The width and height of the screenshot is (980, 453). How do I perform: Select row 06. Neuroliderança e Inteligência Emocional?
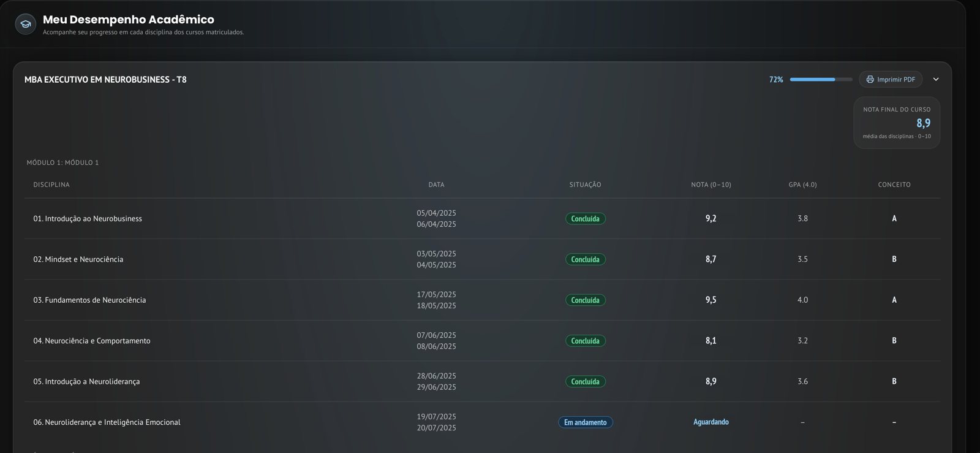[x=482, y=422]
